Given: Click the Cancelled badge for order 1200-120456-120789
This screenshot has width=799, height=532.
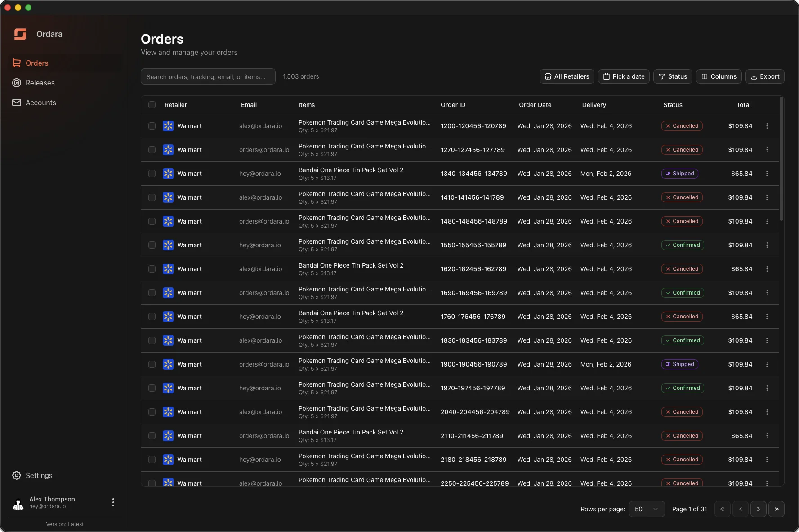Looking at the screenshot, I should click(682, 126).
